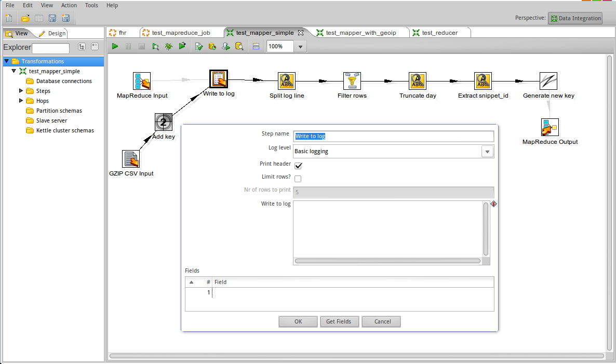The width and height of the screenshot is (616, 364).
Task: Enable the Limit rows checkbox
Action: pyautogui.click(x=298, y=179)
